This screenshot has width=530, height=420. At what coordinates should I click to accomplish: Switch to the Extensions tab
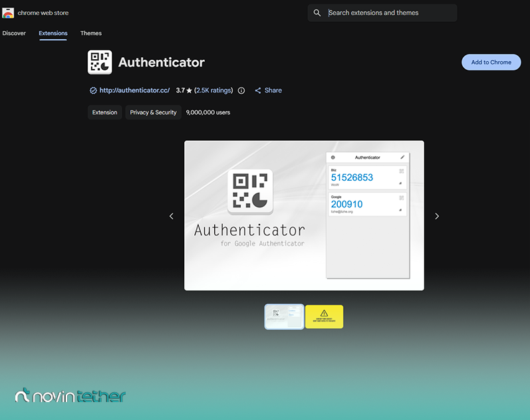pos(53,33)
